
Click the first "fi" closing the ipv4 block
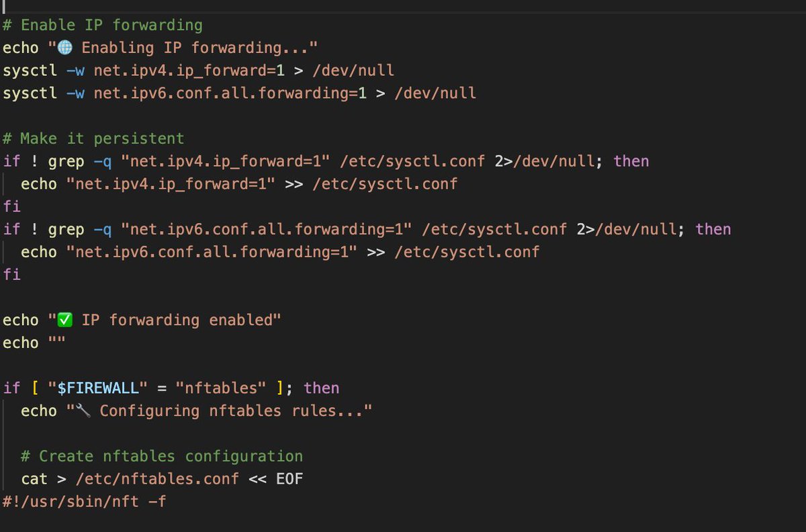click(x=11, y=207)
